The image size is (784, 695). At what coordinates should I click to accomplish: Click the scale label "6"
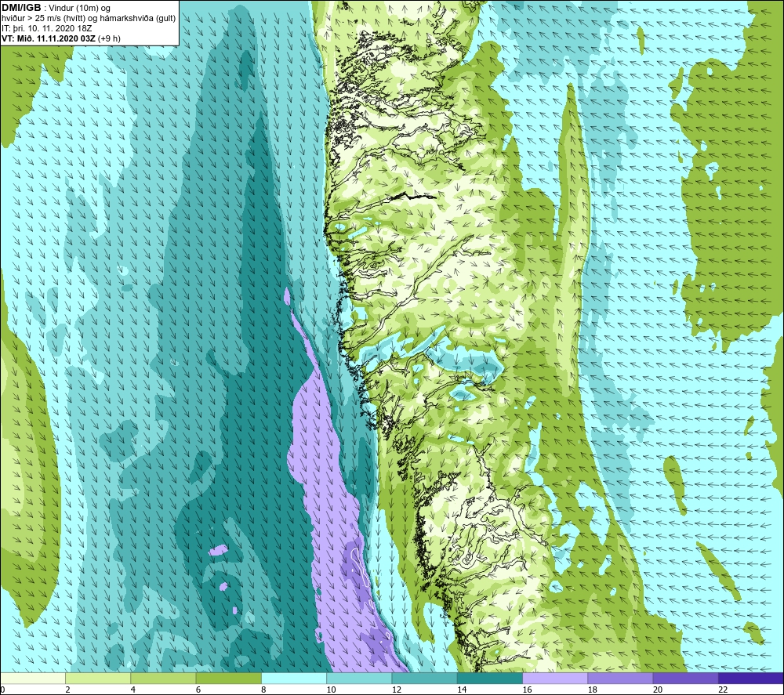coord(198,690)
